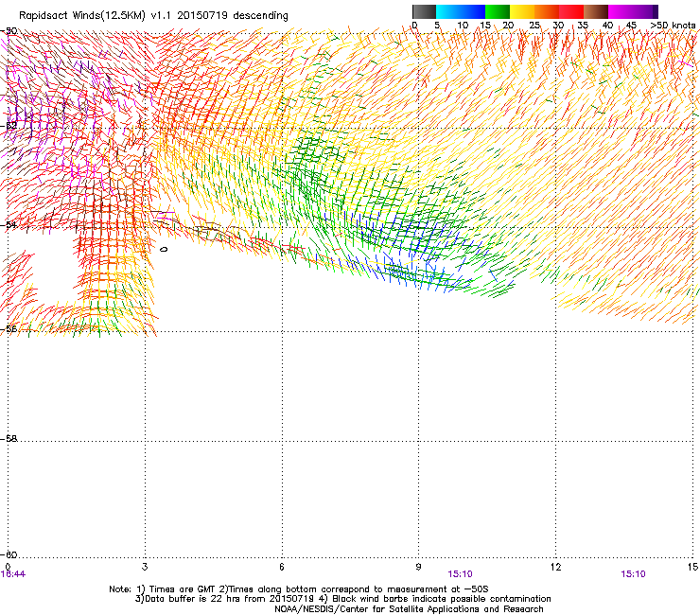
Task: Click the ">50 knots" legend label
Action: click(673, 25)
